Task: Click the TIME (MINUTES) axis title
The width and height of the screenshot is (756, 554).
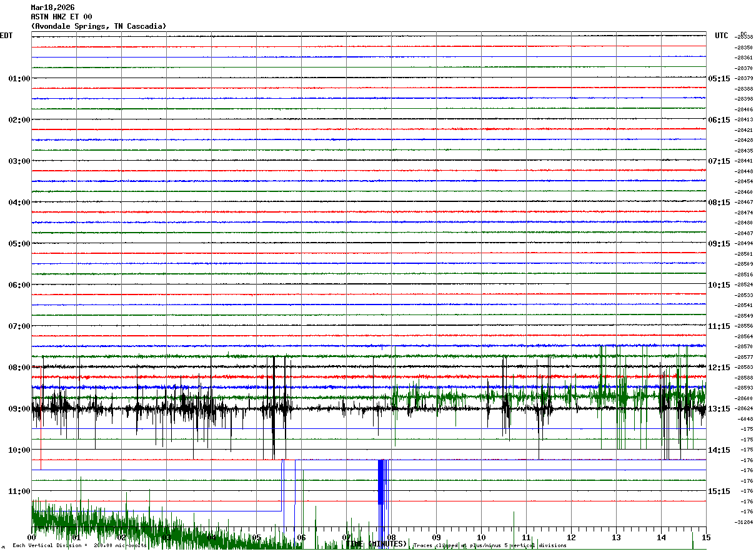Action: click(377, 543)
